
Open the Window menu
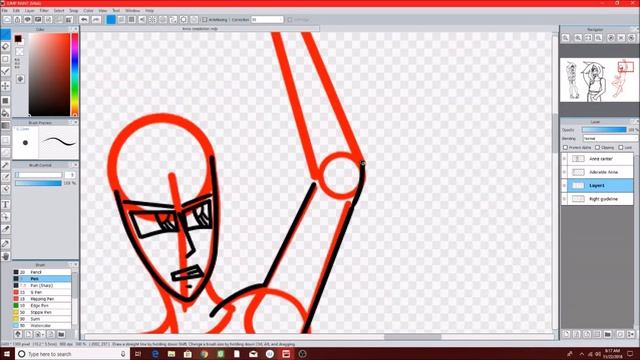[132, 11]
